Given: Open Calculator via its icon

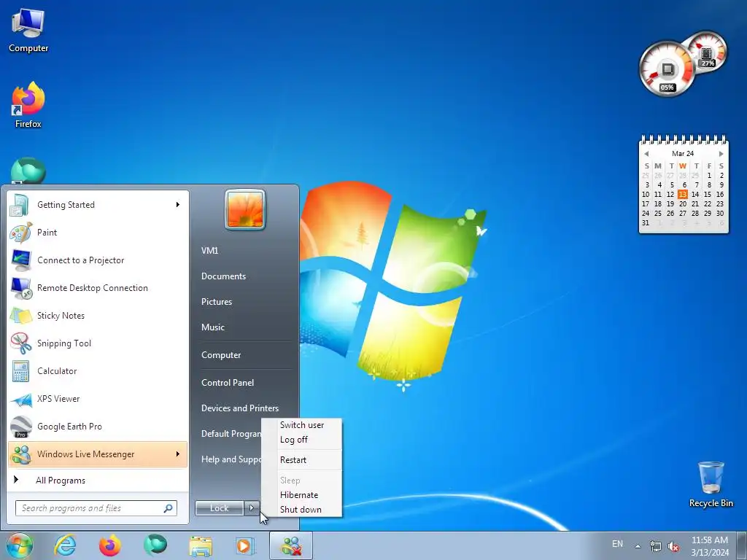Looking at the screenshot, I should 20,371.
